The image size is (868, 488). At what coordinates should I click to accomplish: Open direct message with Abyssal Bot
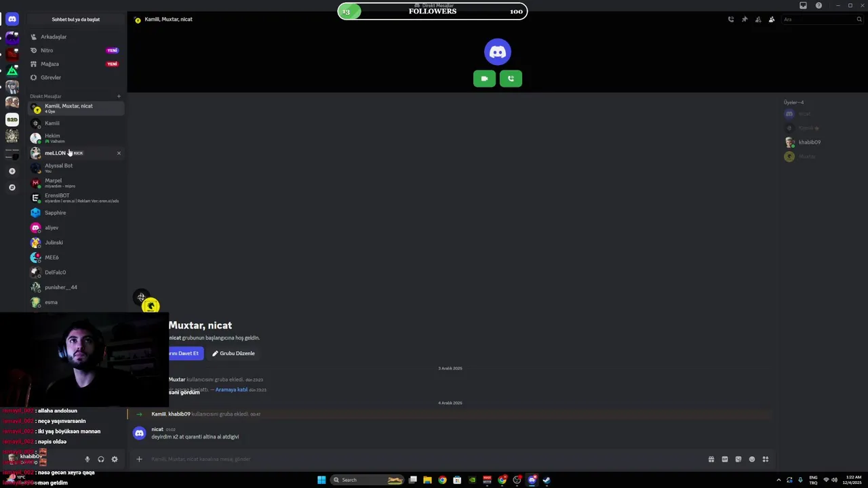(75, 167)
